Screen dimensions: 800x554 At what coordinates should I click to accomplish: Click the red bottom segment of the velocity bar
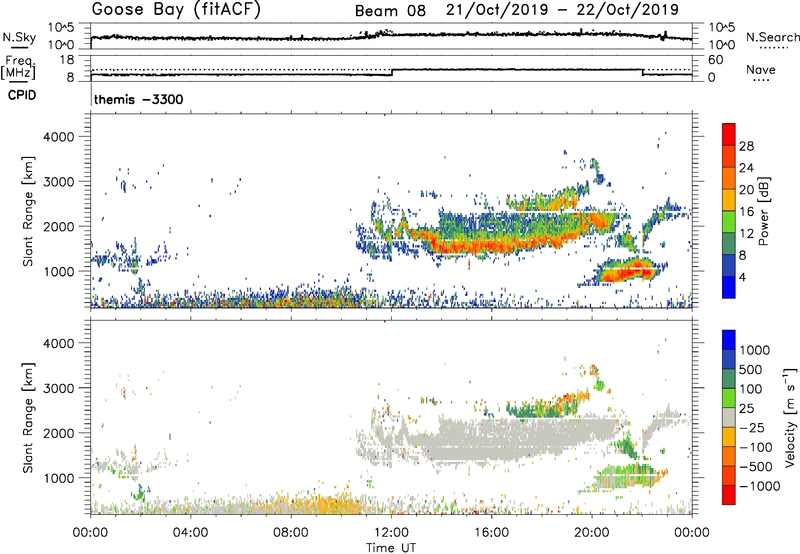point(729,495)
